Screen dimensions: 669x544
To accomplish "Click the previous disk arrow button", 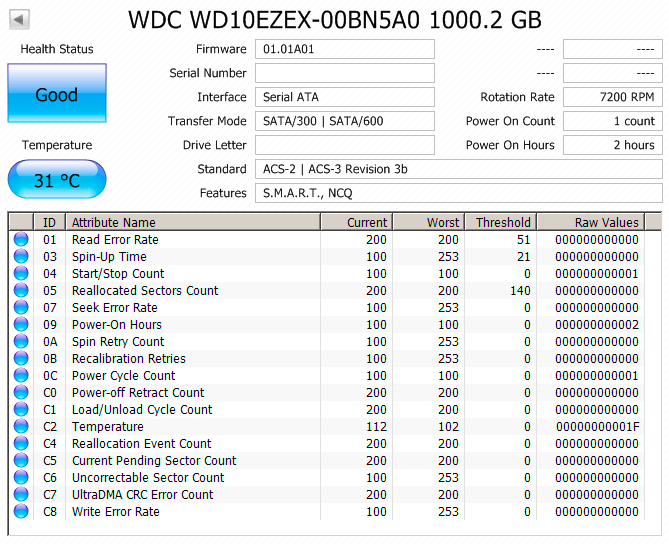I will tap(19, 20).
